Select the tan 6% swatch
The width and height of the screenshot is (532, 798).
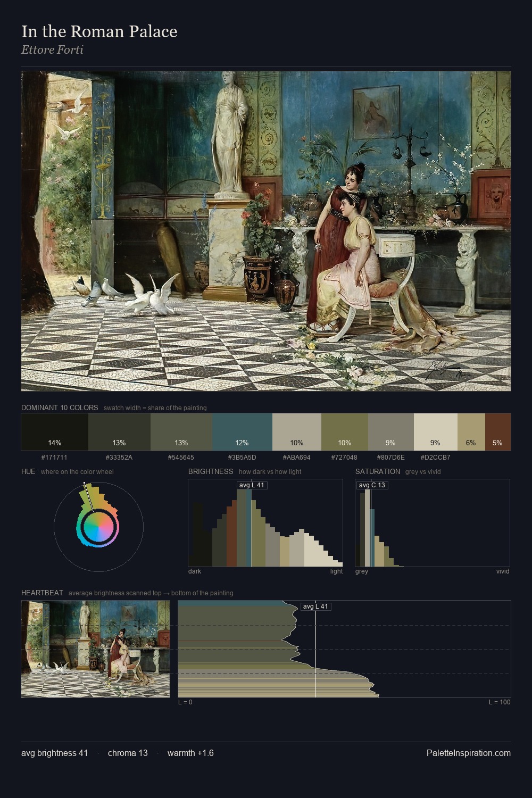click(x=471, y=432)
